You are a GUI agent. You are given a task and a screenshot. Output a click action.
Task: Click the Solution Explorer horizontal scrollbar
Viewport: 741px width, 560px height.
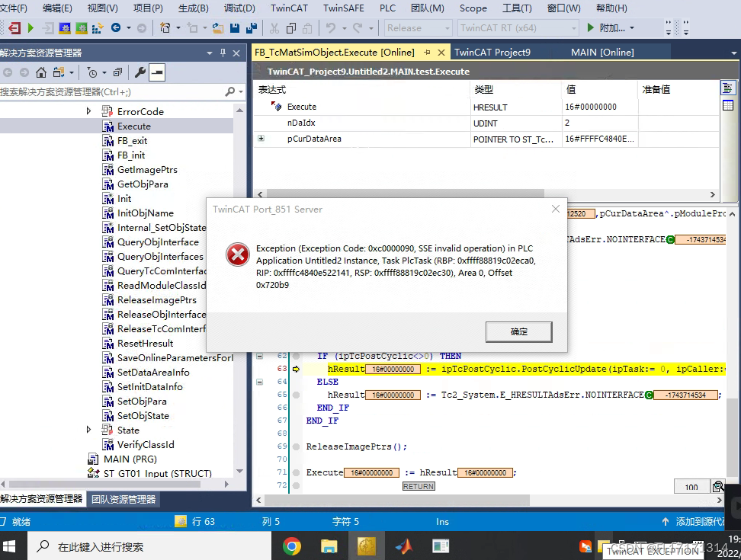tap(104, 484)
